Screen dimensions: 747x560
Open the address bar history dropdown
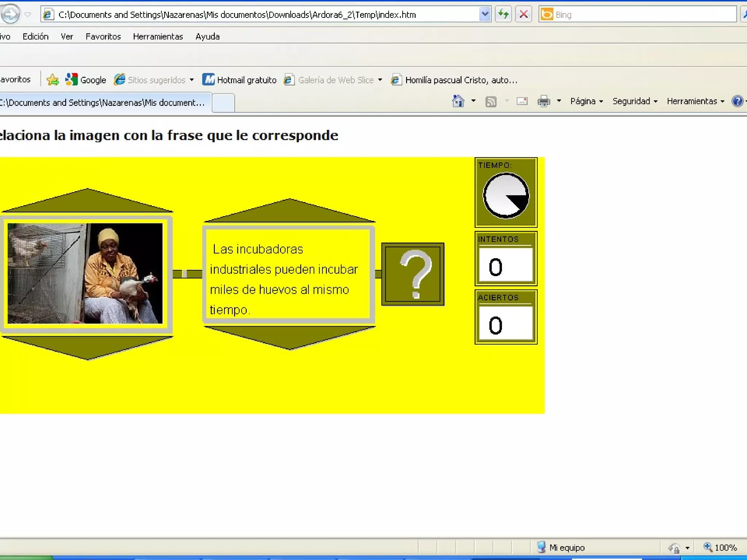pyautogui.click(x=485, y=15)
